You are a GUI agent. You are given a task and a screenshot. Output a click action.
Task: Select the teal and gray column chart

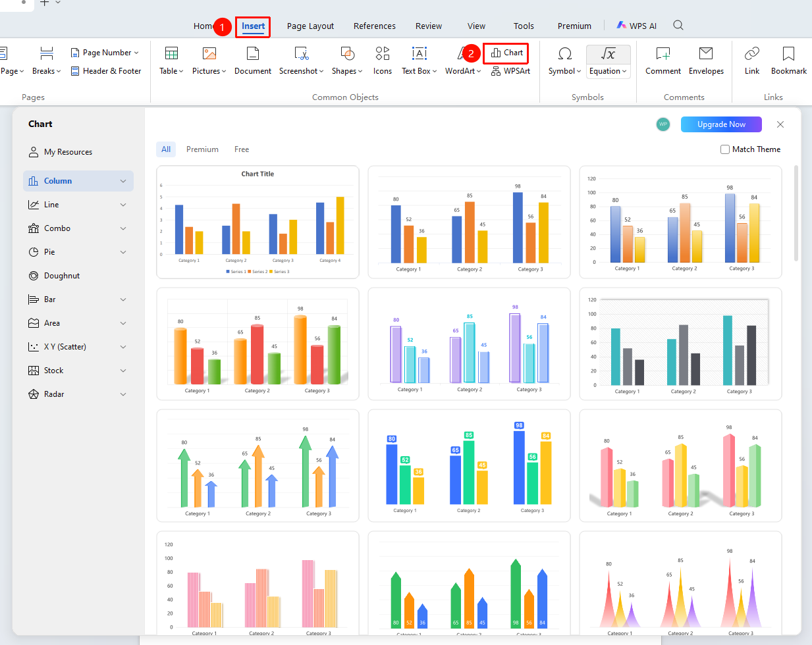tap(680, 344)
